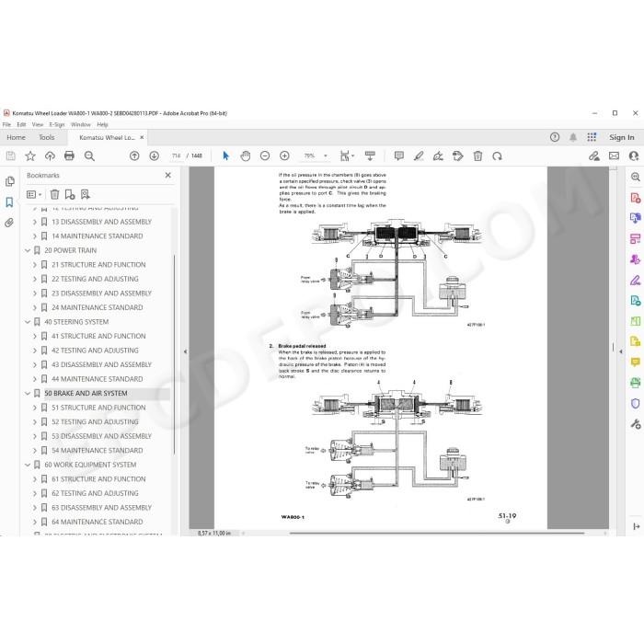This screenshot has height=644, width=644.
Task: Choose the selection arrow tool
Action: tap(225, 155)
